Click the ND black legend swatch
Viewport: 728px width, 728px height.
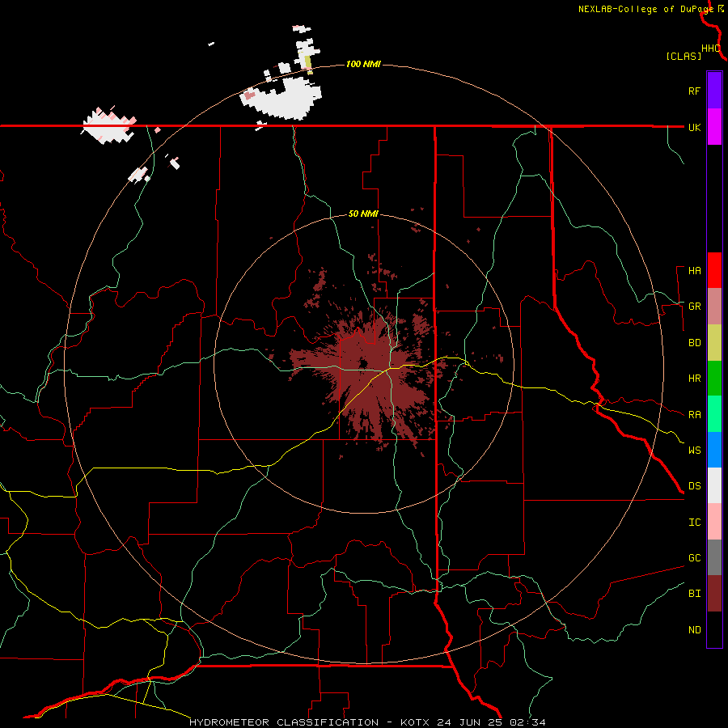[714, 629]
